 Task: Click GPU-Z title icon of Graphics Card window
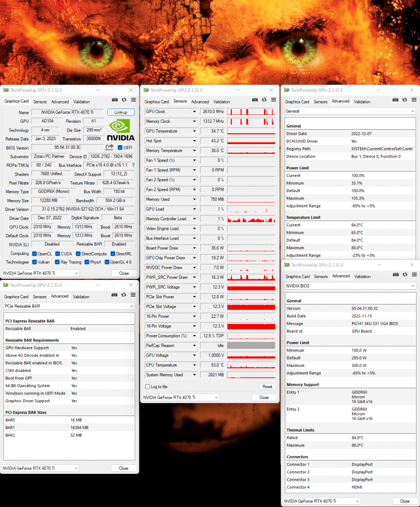(6, 90)
